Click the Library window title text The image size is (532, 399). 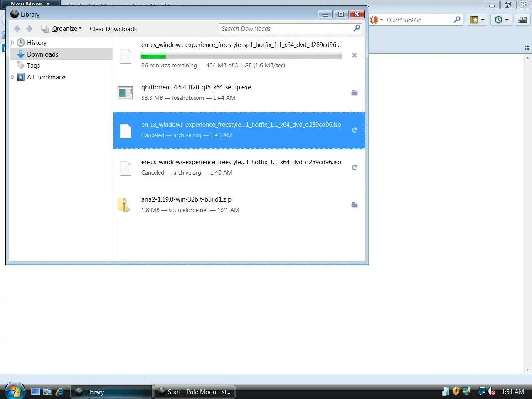(30, 14)
